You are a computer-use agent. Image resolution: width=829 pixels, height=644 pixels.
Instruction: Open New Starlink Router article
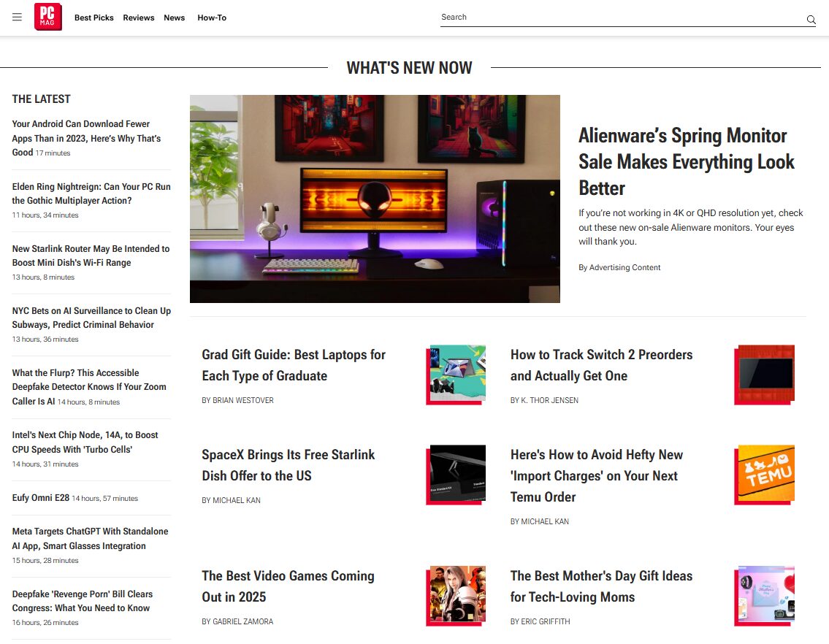(x=91, y=256)
